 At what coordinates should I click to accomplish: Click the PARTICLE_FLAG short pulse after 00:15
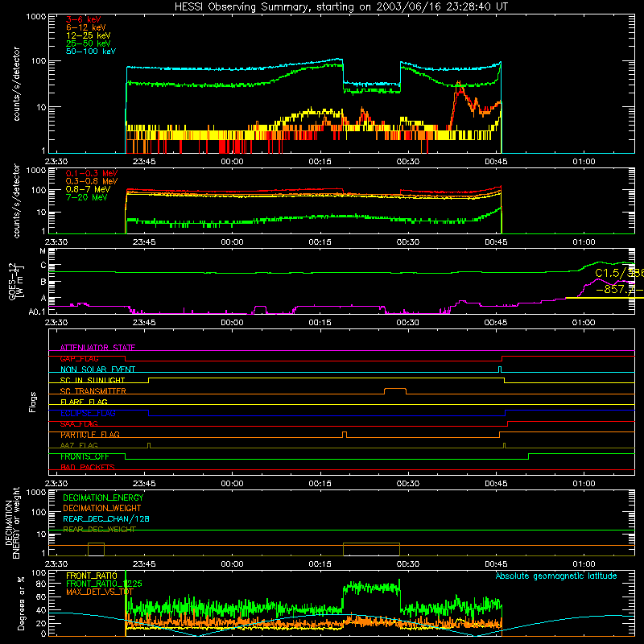(345, 435)
